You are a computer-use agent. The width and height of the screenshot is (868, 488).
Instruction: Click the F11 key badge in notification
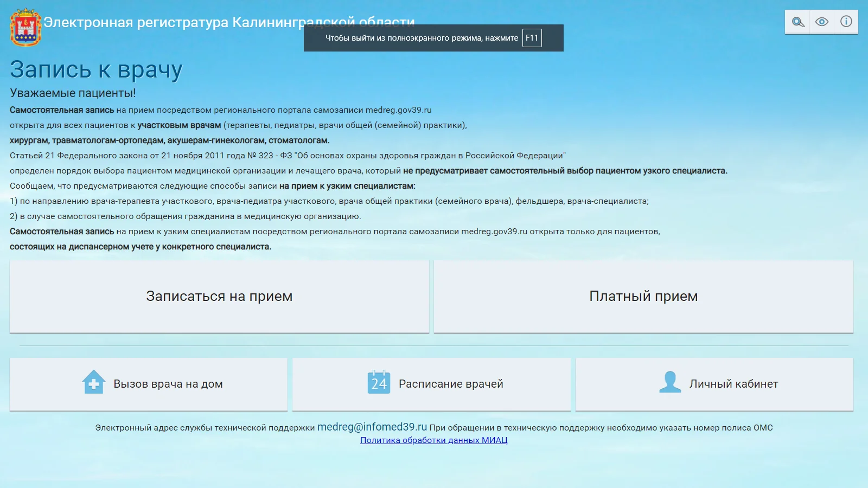click(x=532, y=38)
